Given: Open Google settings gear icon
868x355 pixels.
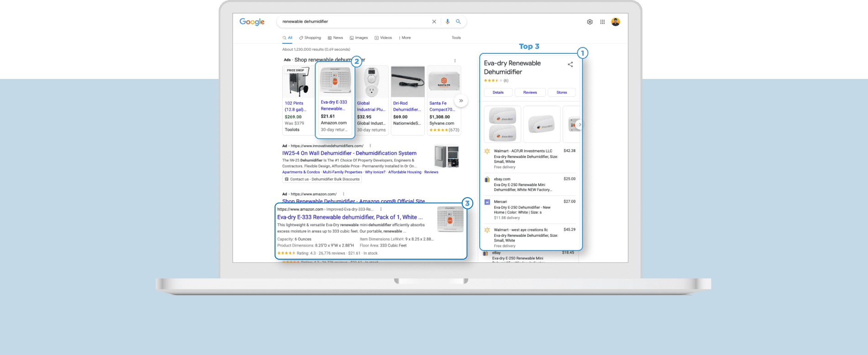Looking at the screenshot, I should coord(590,22).
